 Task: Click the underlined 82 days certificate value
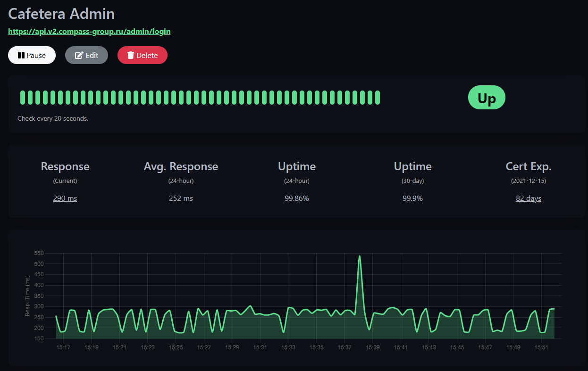click(528, 198)
